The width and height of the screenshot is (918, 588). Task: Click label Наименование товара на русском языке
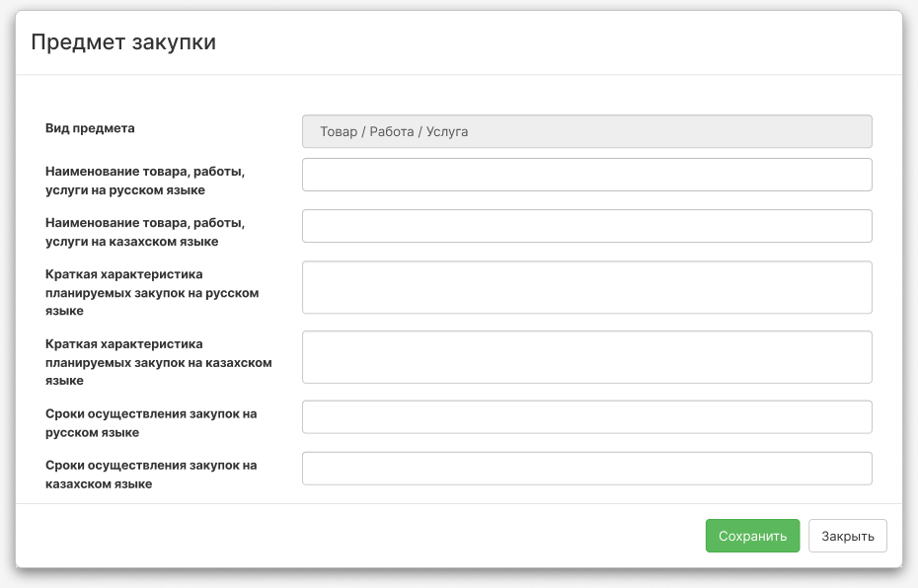tap(144, 181)
